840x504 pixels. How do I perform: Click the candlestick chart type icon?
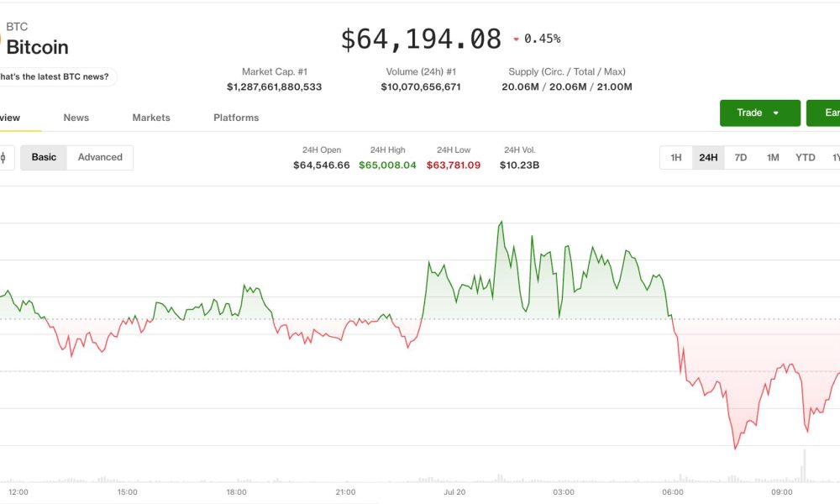[4, 157]
